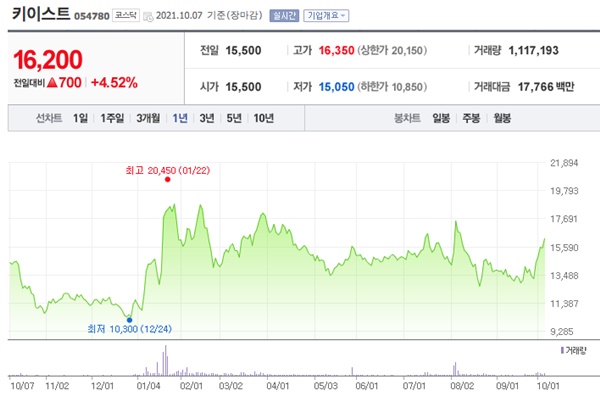
Task: Click the calendar icon beside the date
Action: coord(148,16)
